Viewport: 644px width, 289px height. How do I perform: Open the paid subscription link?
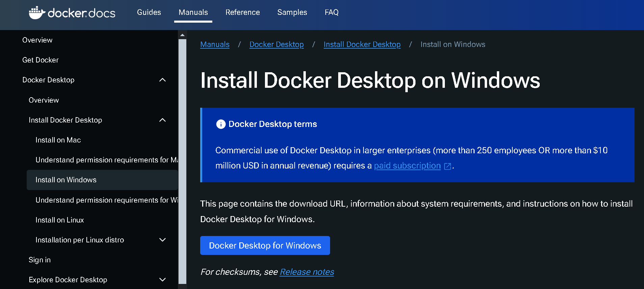407,165
